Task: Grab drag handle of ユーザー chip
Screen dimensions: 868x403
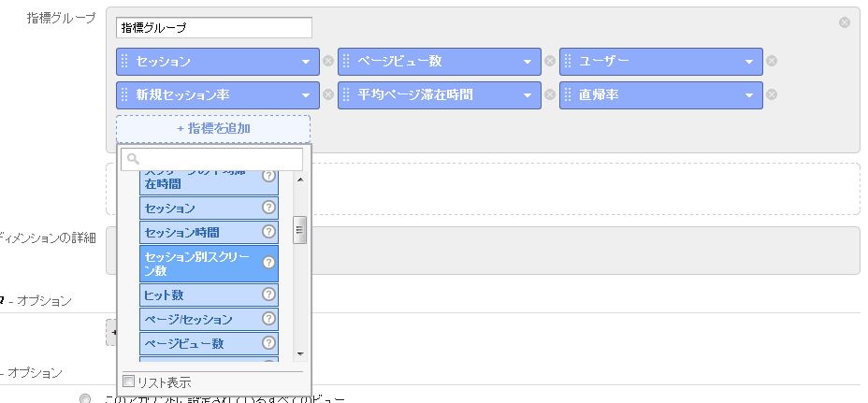Action: (x=567, y=61)
